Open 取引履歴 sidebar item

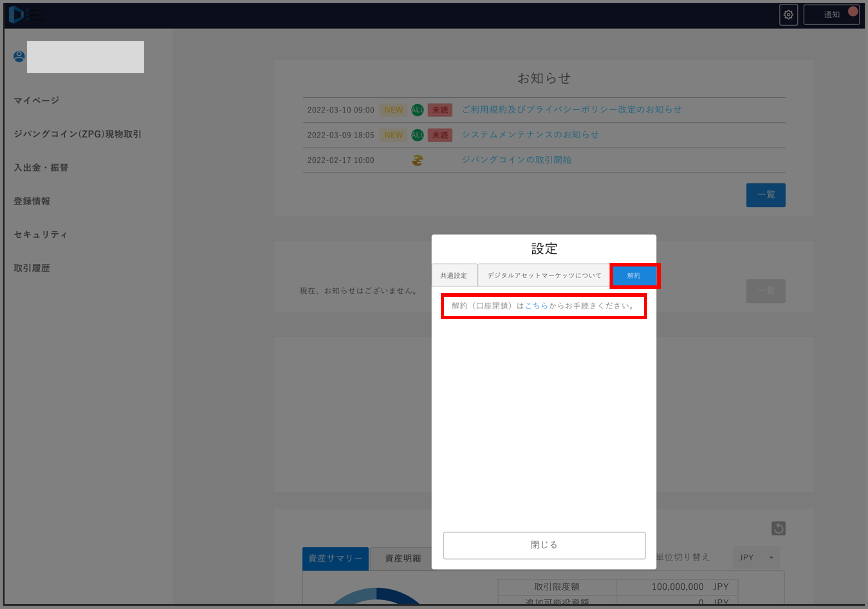(x=32, y=268)
